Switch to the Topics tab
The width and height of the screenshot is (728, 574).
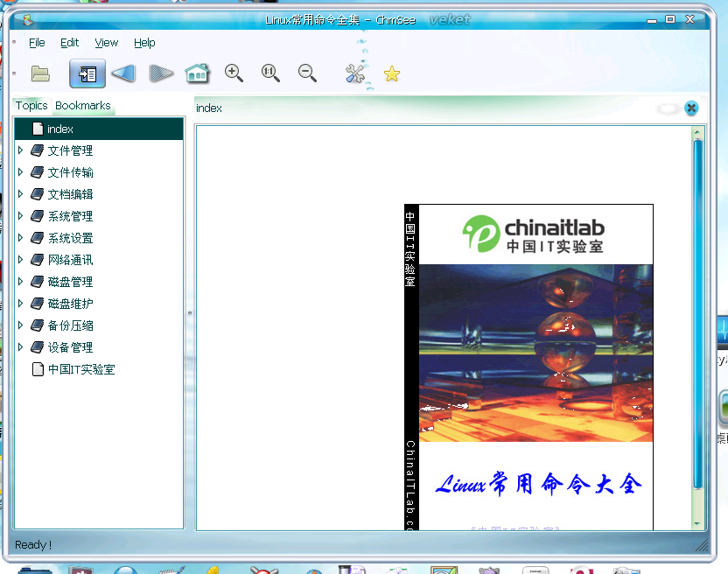(x=31, y=105)
